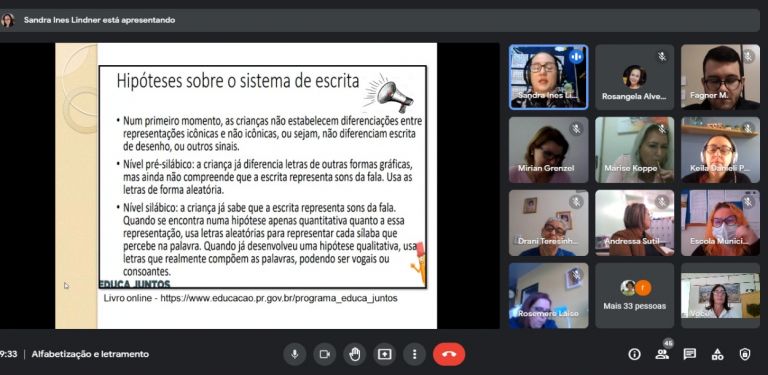Viewport: 768px width, 375px height.
Task: Open host controls lock icon
Action: (x=745, y=354)
